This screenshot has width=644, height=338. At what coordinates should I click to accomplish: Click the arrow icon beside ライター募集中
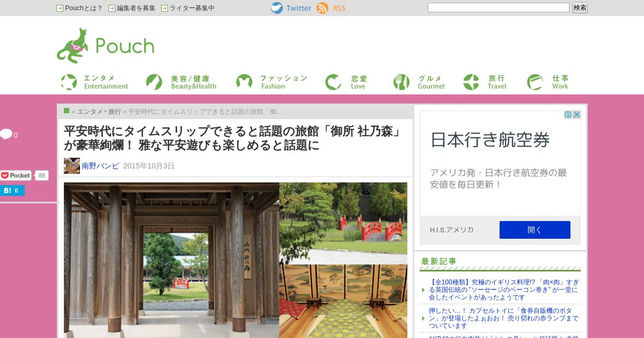pos(164,8)
